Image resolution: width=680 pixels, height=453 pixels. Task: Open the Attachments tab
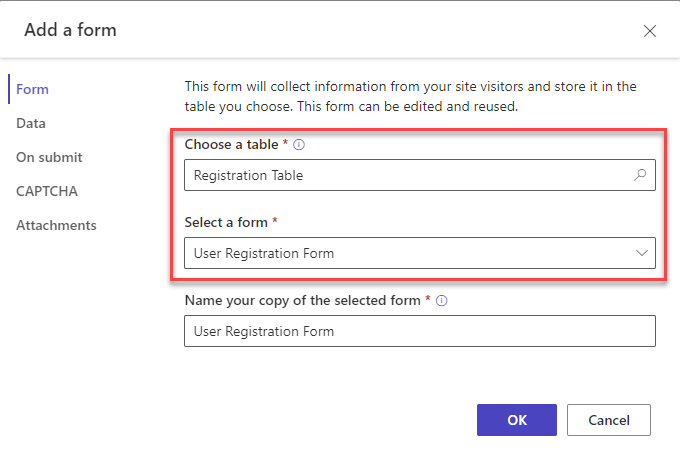click(56, 225)
